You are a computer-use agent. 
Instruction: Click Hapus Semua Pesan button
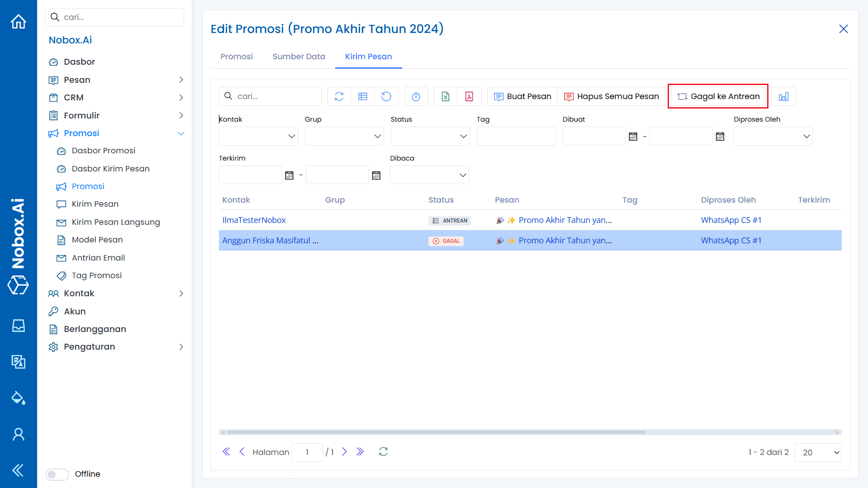612,96
